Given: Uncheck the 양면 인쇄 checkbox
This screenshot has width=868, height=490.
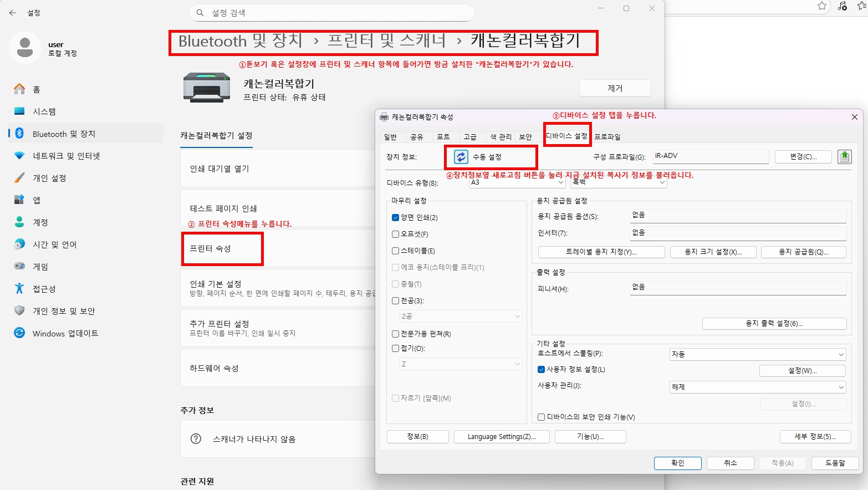Looking at the screenshot, I should 395,217.
